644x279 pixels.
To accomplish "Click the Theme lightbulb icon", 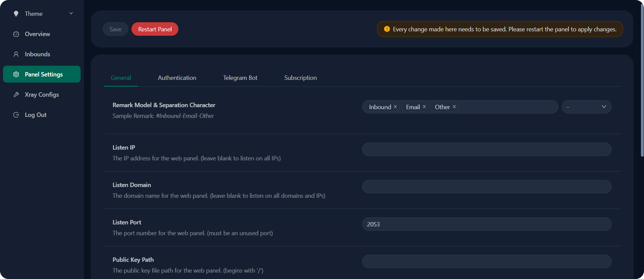I will pyautogui.click(x=16, y=14).
